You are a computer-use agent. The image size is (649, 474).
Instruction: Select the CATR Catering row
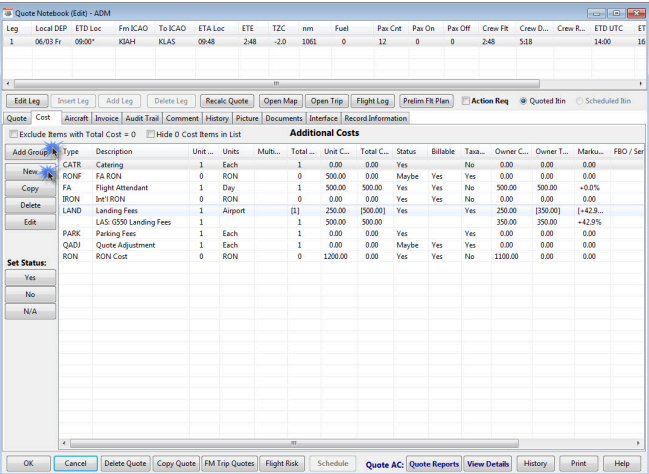pos(351,165)
